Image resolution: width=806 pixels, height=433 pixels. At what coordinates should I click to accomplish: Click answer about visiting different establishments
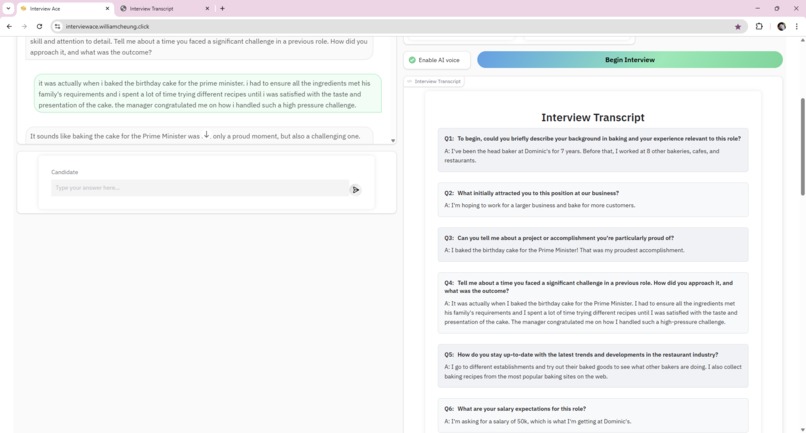593,372
